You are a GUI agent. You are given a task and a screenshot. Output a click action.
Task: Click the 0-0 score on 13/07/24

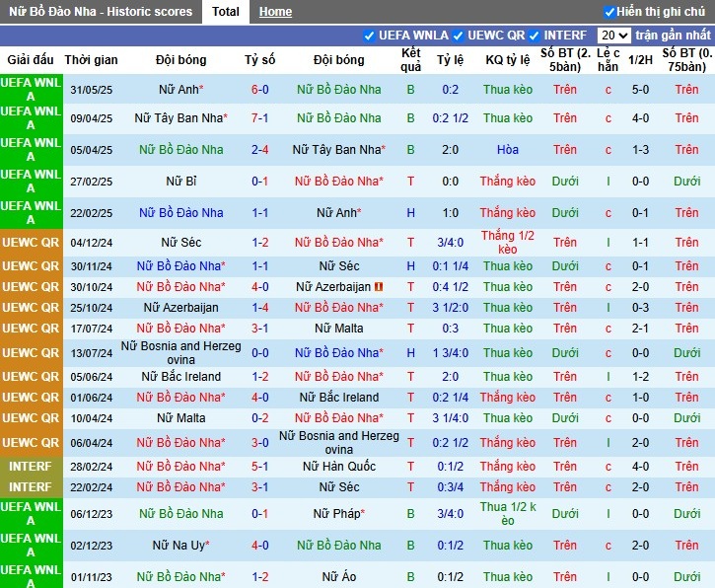point(260,353)
